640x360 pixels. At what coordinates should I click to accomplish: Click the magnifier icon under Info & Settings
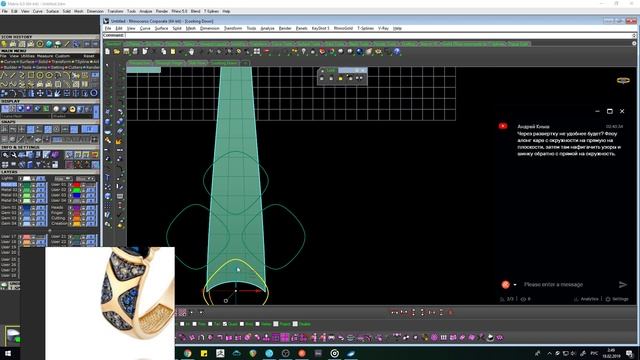click(5, 155)
